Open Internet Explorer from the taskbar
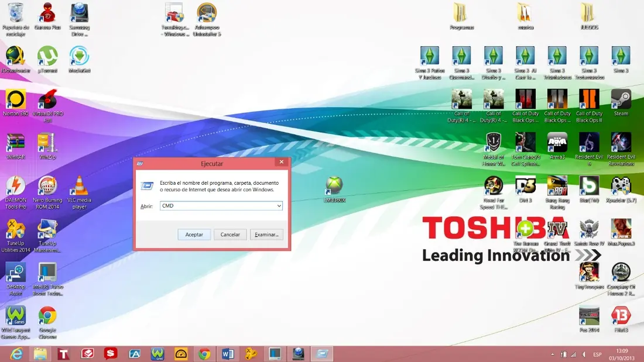 tap(16, 354)
